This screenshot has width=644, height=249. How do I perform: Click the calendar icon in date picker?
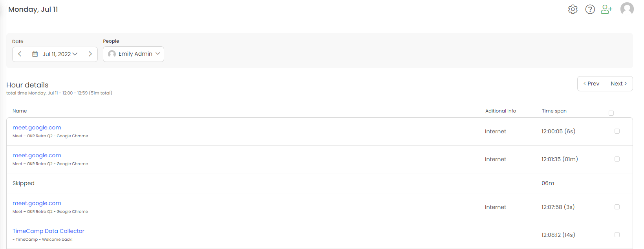click(35, 54)
